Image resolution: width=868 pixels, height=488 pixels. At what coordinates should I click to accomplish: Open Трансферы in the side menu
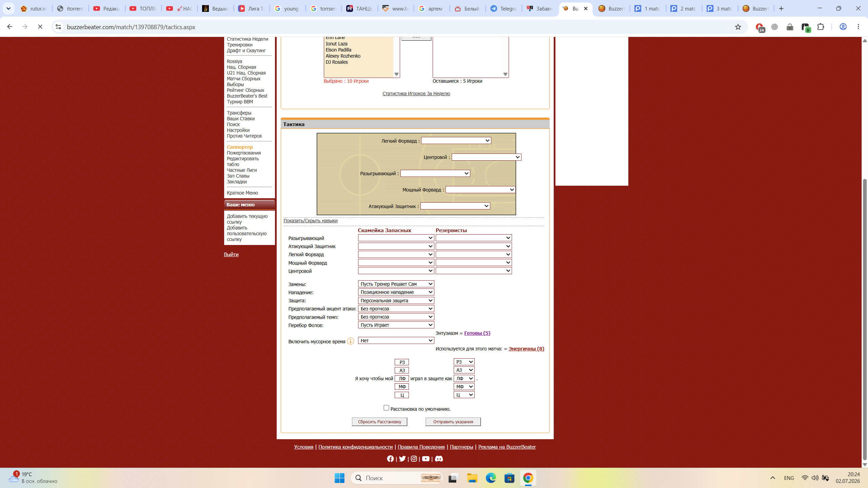[239, 113]
